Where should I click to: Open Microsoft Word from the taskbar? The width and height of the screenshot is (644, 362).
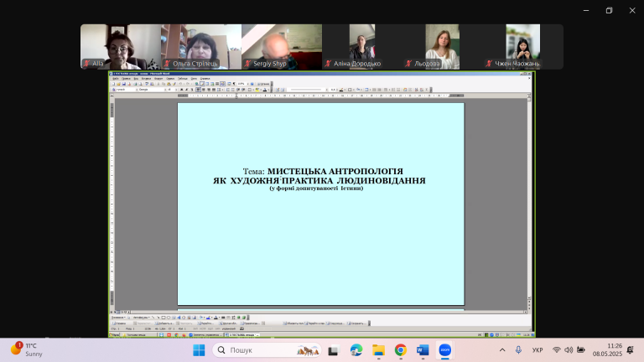pos(423,350)
